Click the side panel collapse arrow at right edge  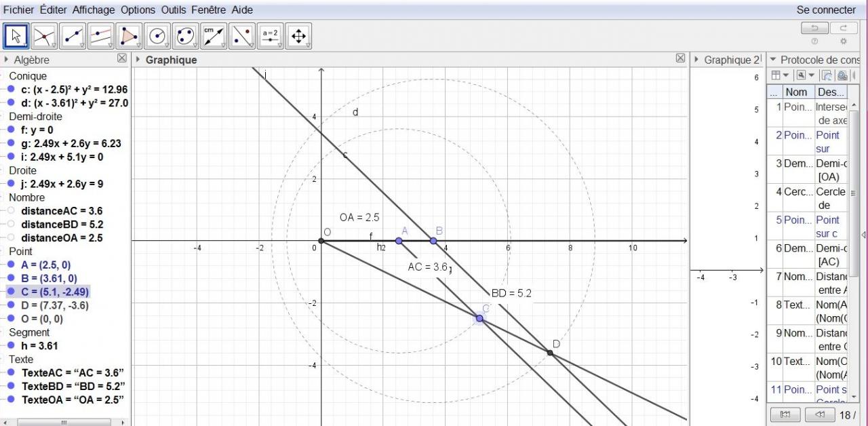click(864, 235)
